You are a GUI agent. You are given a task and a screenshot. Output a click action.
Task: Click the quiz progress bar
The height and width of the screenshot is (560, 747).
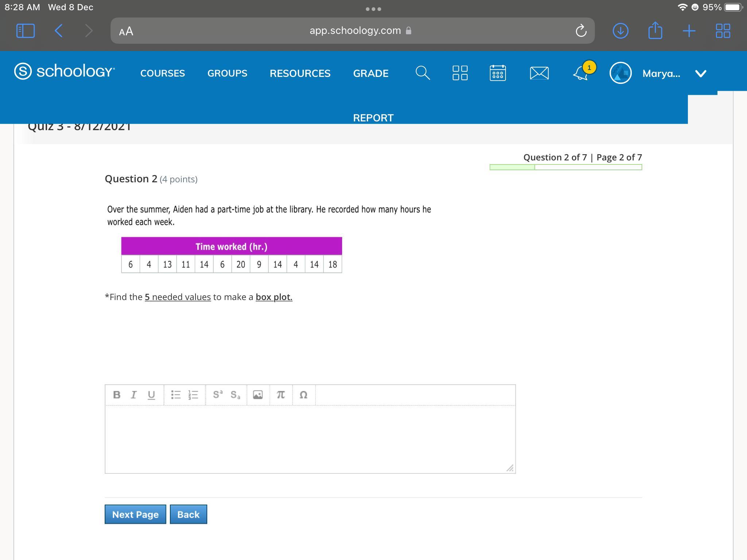(x=565, y=167)
